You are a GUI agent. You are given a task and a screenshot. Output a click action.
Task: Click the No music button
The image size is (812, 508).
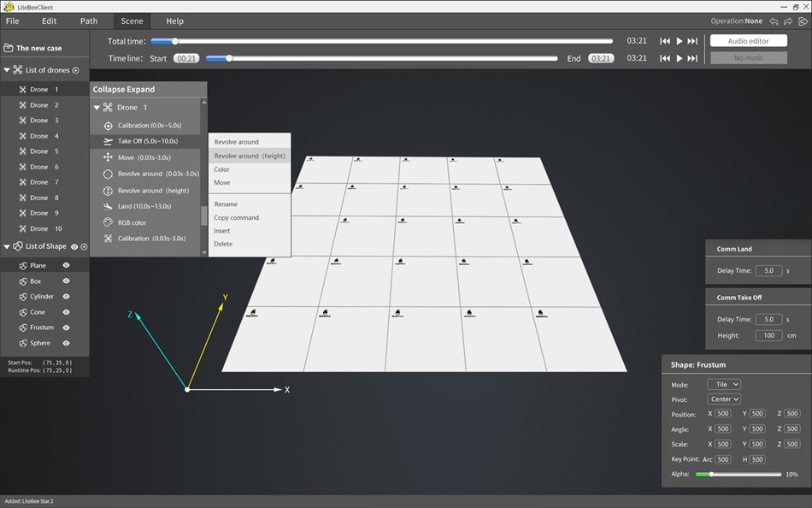tap(748, 58)
